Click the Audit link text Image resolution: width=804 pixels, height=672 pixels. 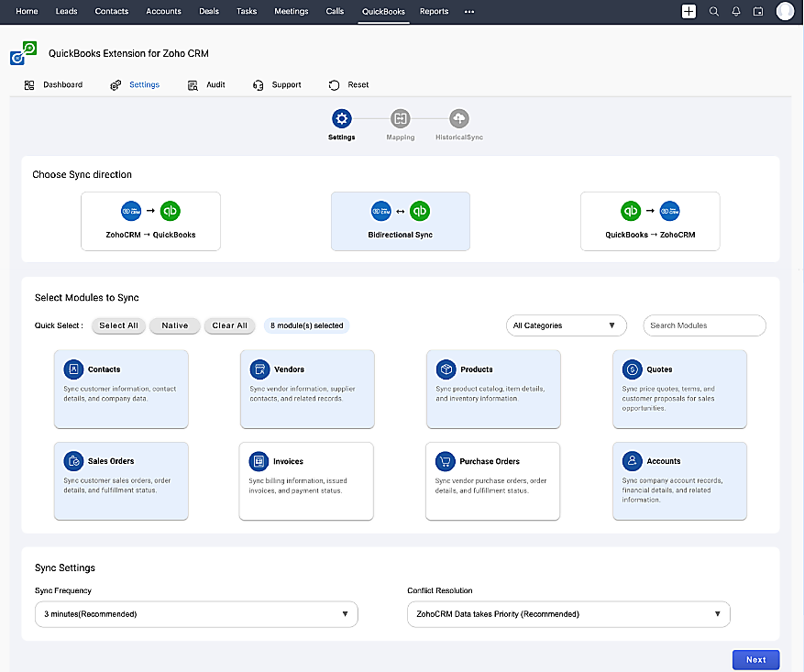(215, 85)
